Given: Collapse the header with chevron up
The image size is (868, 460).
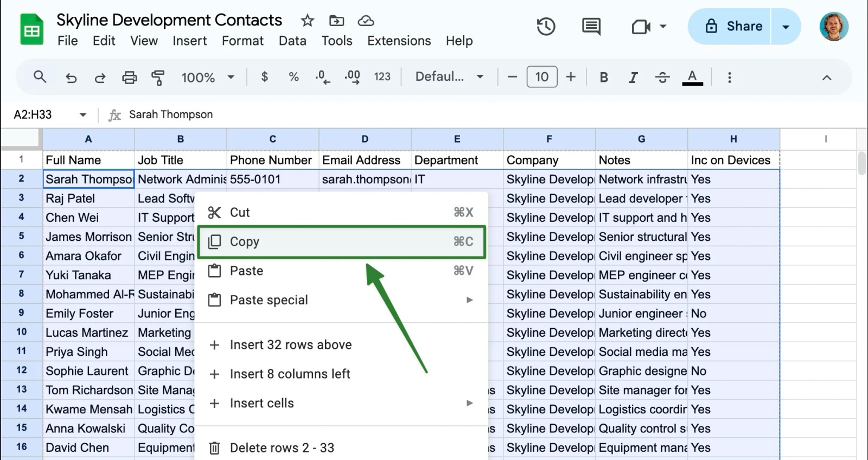Looking at the screenshot, I should point(827,78).
